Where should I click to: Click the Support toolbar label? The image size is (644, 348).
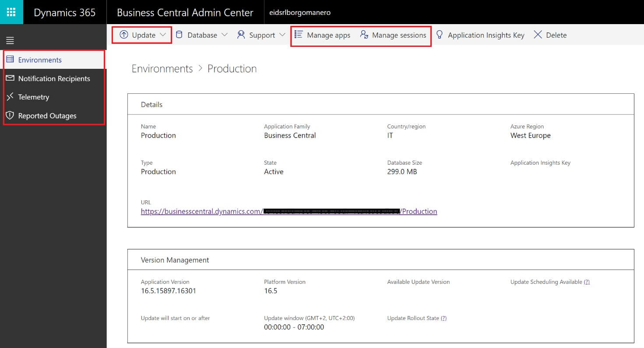point(262,36)
